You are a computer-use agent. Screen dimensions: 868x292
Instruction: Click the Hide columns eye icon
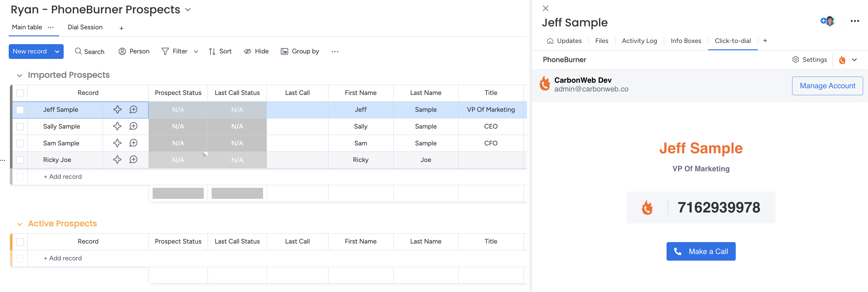[248, 51]
